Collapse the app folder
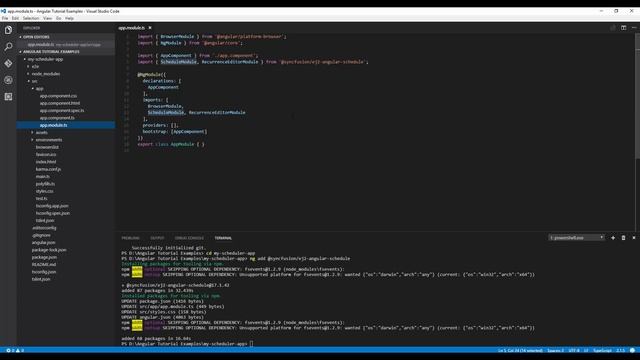The width and height of the screenshot is (640, 360). tap(39, 89)
